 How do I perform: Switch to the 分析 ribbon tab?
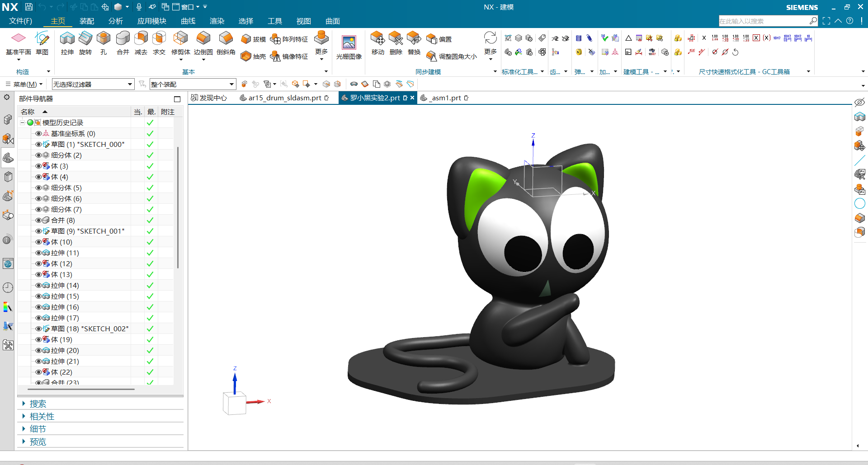coord(116,21)
